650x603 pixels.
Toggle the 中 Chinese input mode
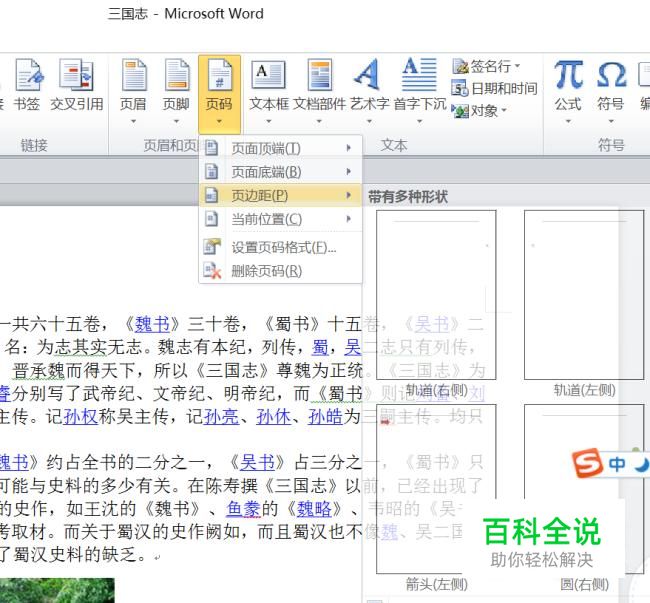[x=618, y=464]
